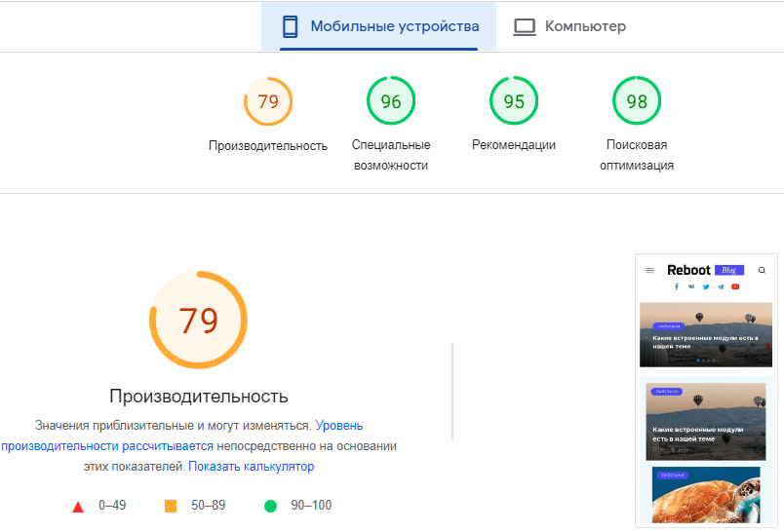
Task: Open the 95 Рекомендации score gauge
Action: (x=514, y=101)
